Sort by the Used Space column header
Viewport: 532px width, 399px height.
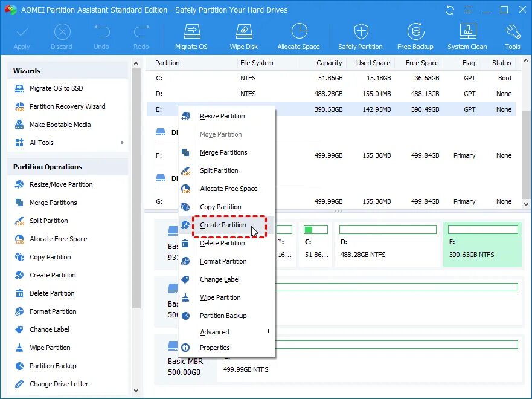tap(373, 63)
